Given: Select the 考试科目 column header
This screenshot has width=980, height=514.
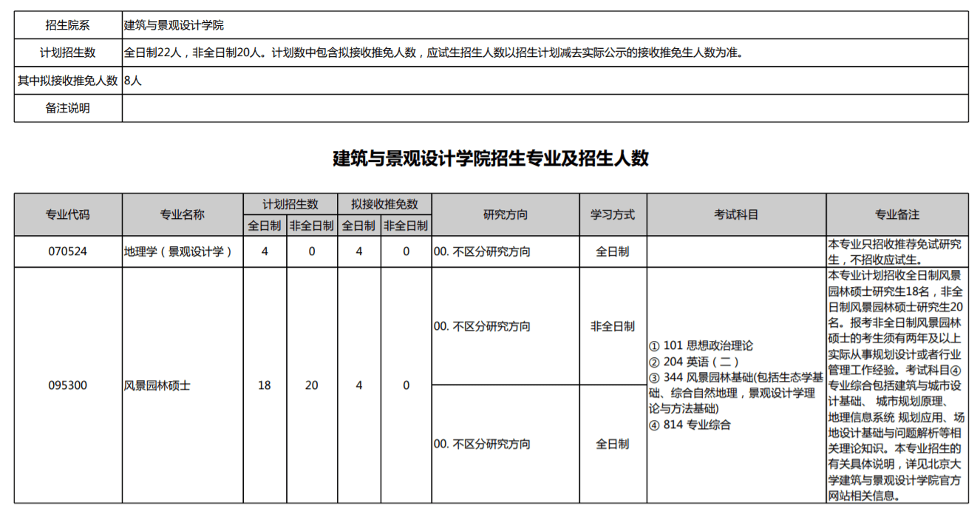Looking at the screenshot, I should [x=736, y=214].
